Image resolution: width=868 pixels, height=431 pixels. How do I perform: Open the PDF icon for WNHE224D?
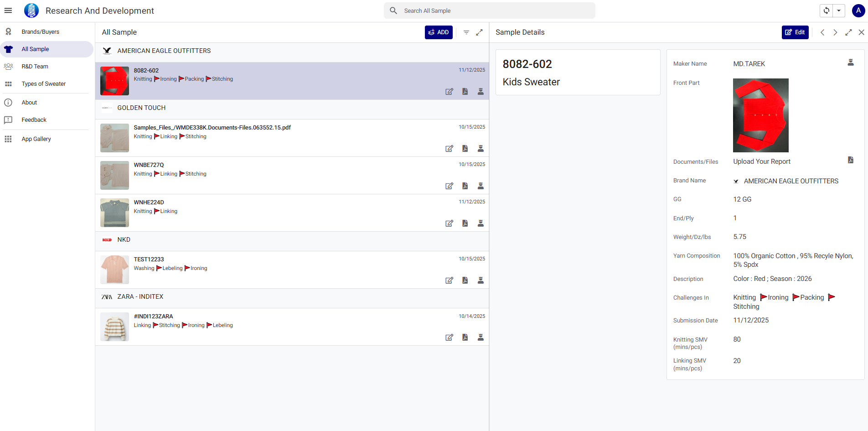pos(465,223)
